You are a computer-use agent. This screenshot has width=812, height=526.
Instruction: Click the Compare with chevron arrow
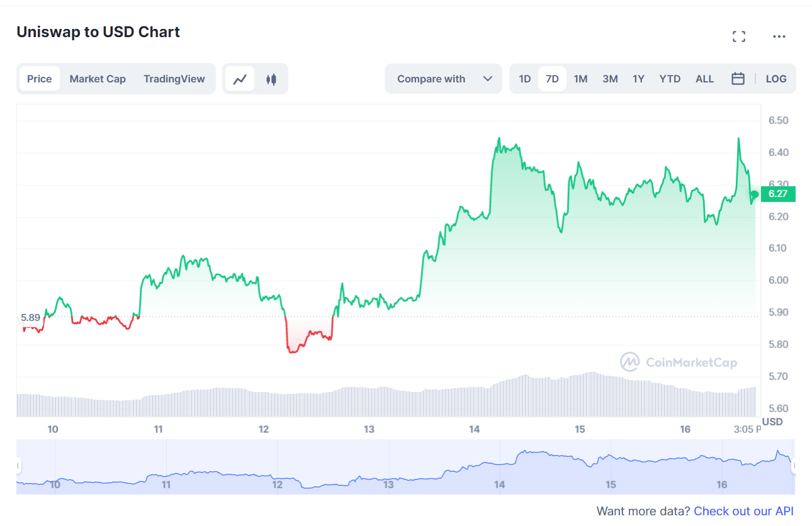[x=488, y=79]
